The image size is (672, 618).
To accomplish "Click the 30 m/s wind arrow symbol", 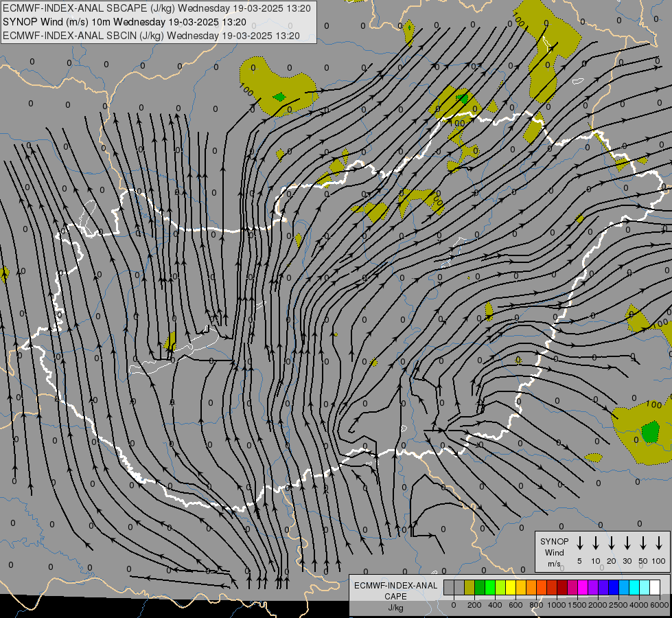I will pyautogui.click(x=627, y=542).
